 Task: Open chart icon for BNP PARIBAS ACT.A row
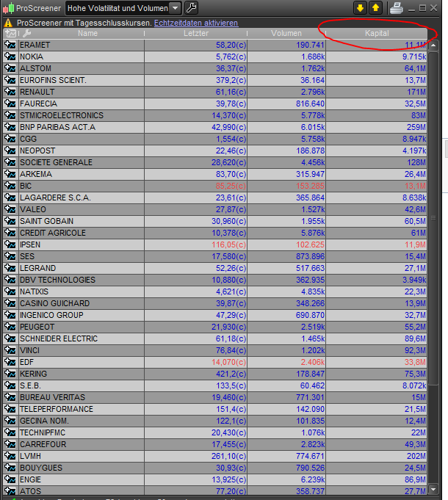coord(10,127)
